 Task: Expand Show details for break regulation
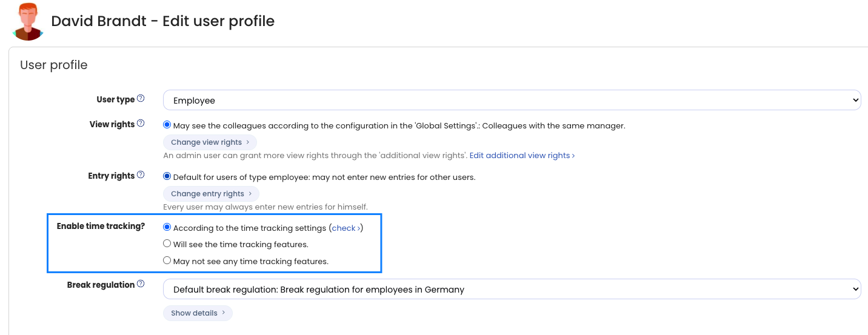click(198, 313)
